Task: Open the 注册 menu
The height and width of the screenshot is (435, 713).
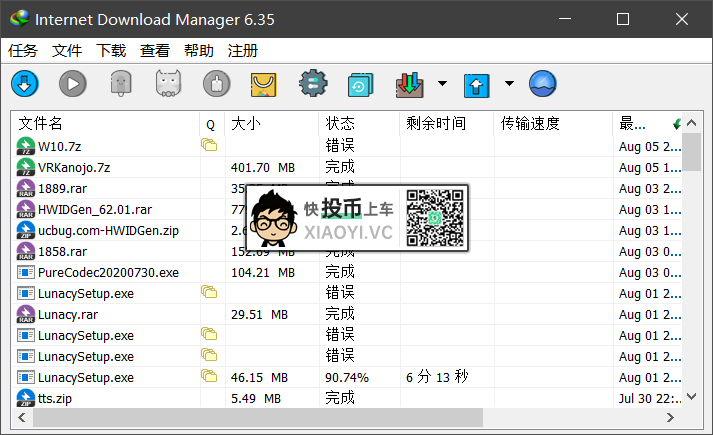Action: point(243,50)
